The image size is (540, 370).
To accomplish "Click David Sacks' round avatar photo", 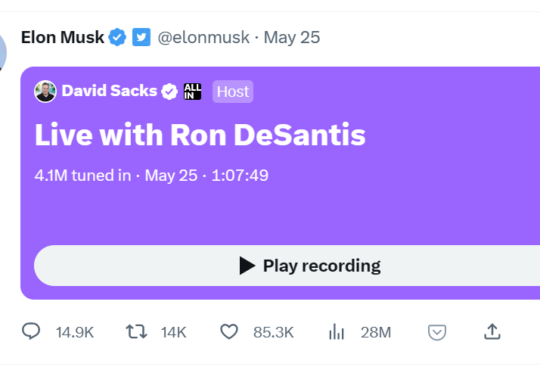I will click(45, 91).
